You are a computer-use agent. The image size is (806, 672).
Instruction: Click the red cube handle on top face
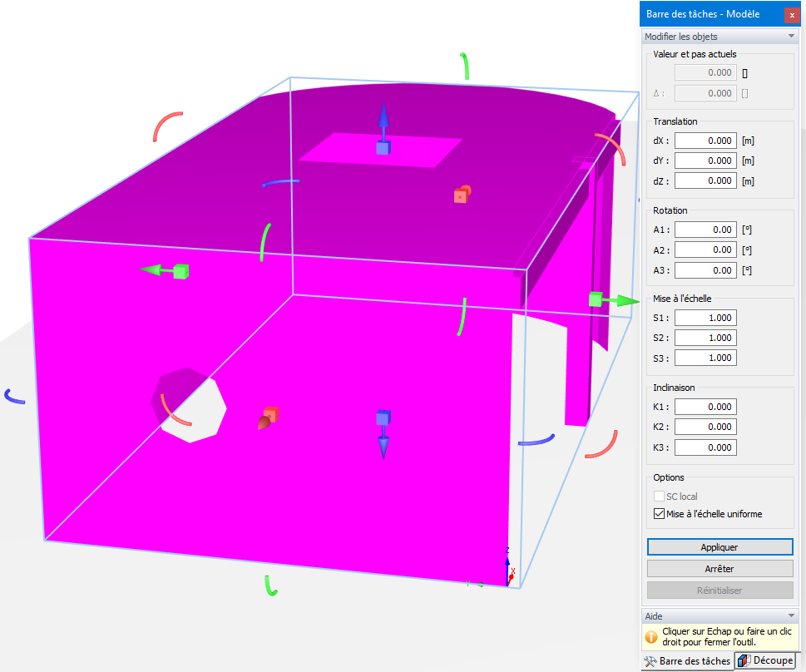462,195
